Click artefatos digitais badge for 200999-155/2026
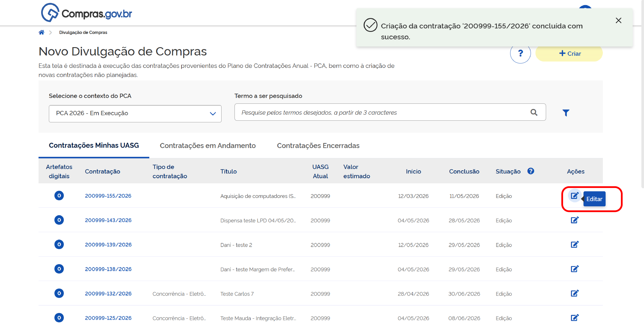Image resolution: width=644 pixels, height=328 pixels. [x=59, y=196]
